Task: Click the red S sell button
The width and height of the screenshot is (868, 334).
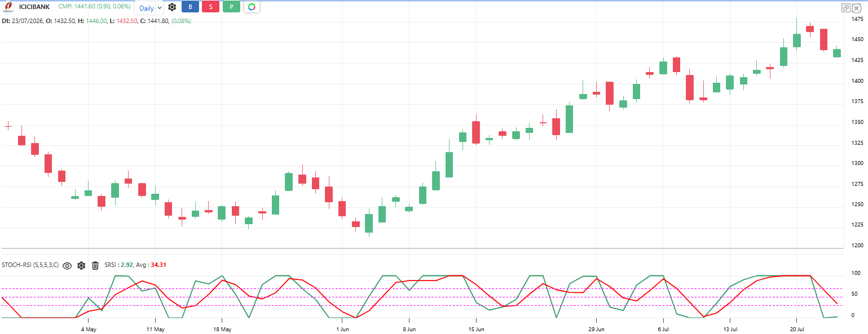Action: pyautogui.click(x=210, y=7)
